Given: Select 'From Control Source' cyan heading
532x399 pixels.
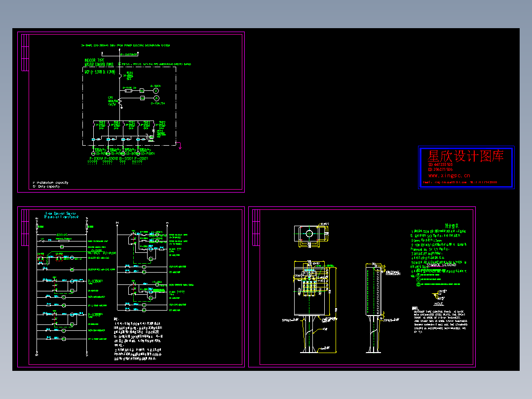Looking at the screenshot, I should [x=61, y=214].
